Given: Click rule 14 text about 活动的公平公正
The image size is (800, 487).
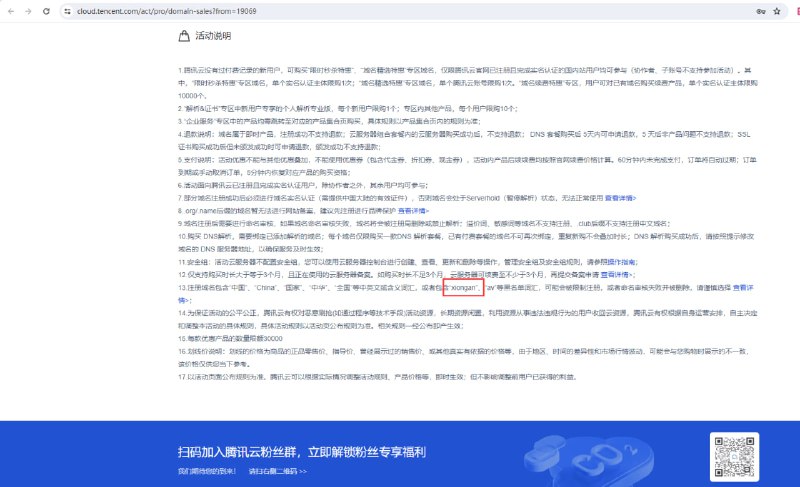Looking at the screenshot, I should point(468,319).
